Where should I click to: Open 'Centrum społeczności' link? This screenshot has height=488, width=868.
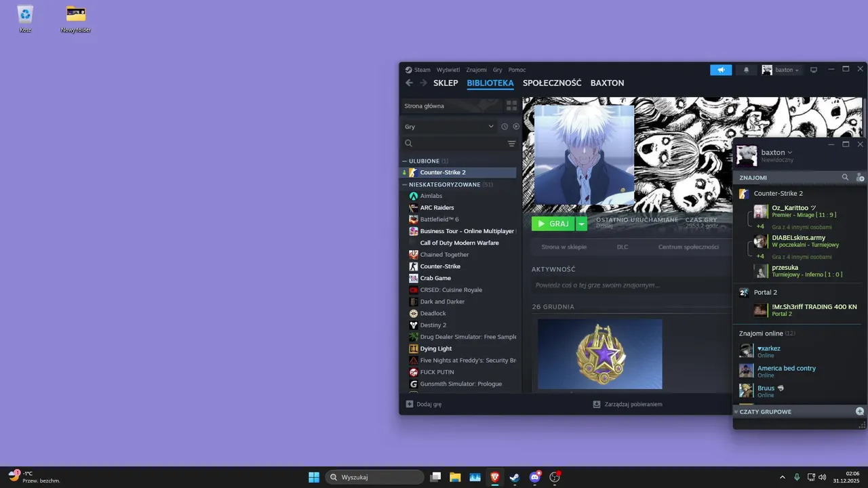point(688,247)
